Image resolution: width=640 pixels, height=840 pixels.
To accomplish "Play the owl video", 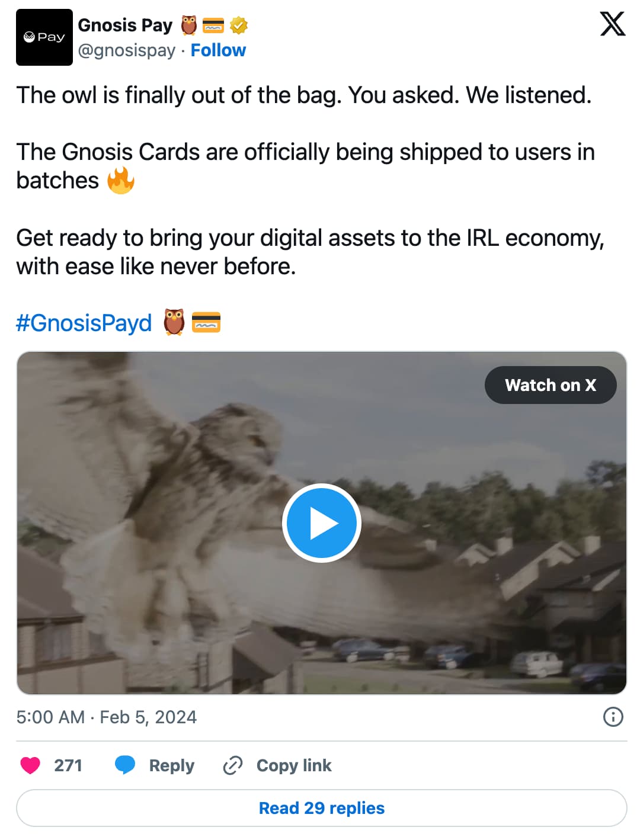I will tap(322, 523).
